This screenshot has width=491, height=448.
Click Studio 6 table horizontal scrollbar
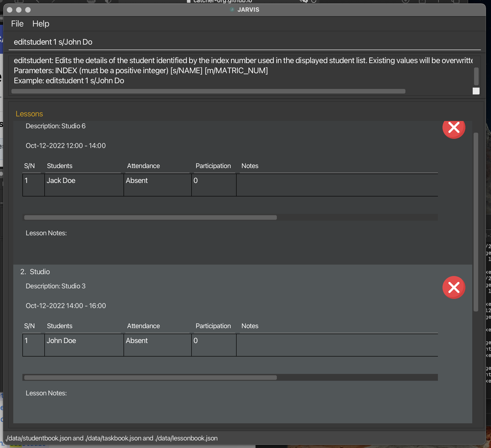pos(150,217)
